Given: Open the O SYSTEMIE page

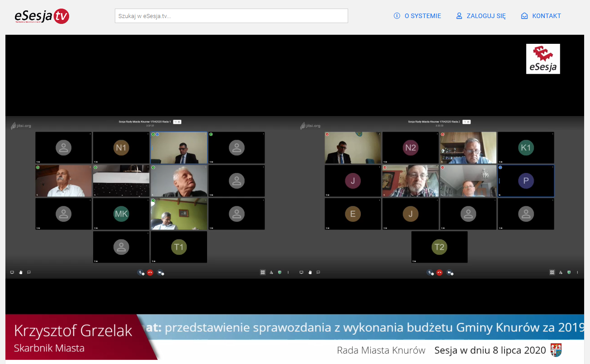Looking at the screenshot, I should click(417, 16).
